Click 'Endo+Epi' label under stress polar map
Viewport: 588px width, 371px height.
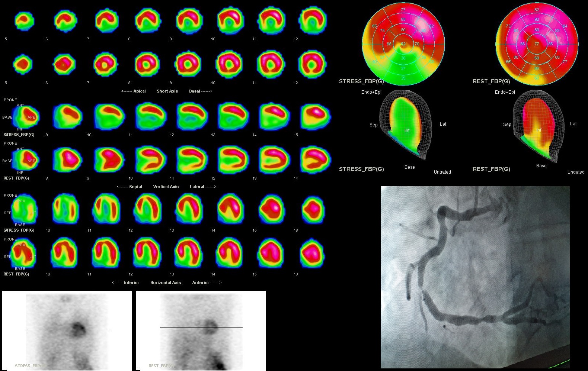coord(371,92)
